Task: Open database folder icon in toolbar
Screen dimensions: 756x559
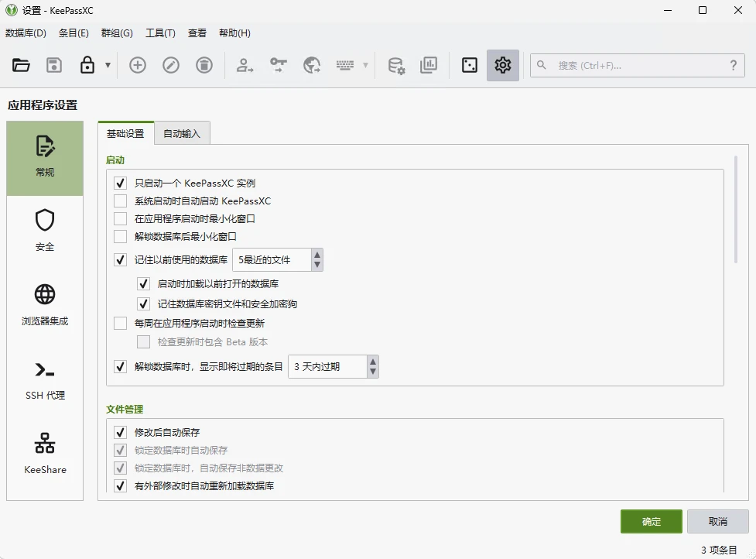Action: pos(21,65)
